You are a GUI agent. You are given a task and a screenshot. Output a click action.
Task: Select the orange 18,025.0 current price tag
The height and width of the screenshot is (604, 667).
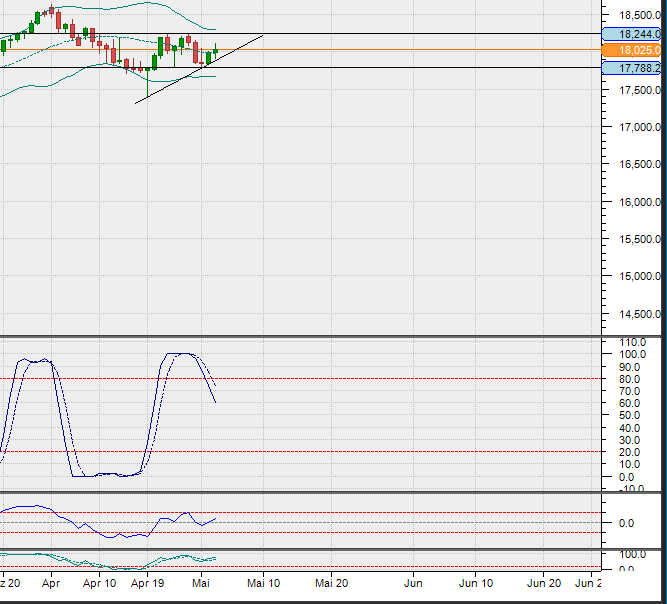[634, 50]
